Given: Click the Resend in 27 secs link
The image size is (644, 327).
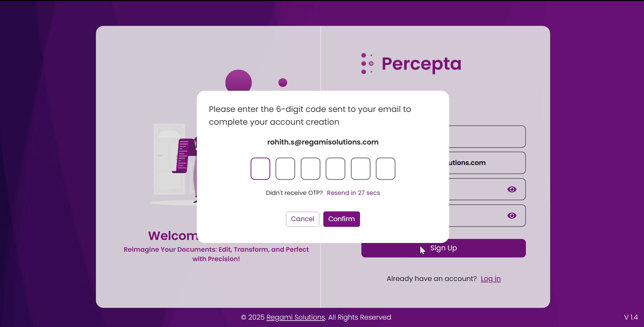Looking at the screenshot, I should [353, 193].
